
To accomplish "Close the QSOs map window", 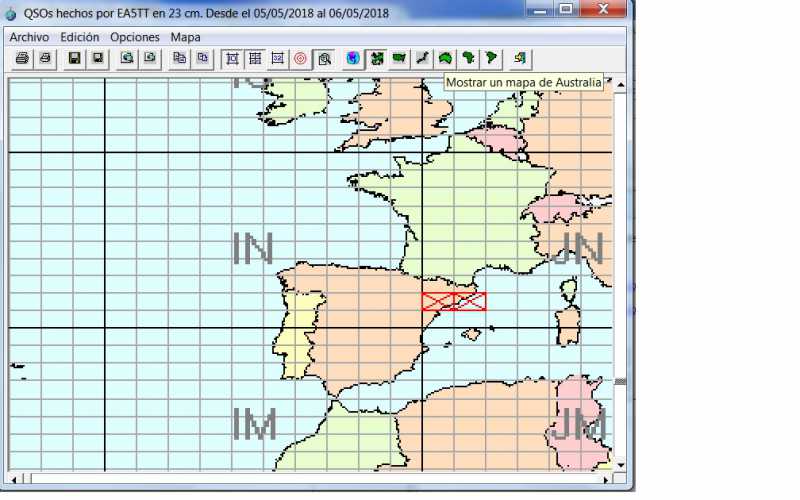I will click(x=603, y=10).
